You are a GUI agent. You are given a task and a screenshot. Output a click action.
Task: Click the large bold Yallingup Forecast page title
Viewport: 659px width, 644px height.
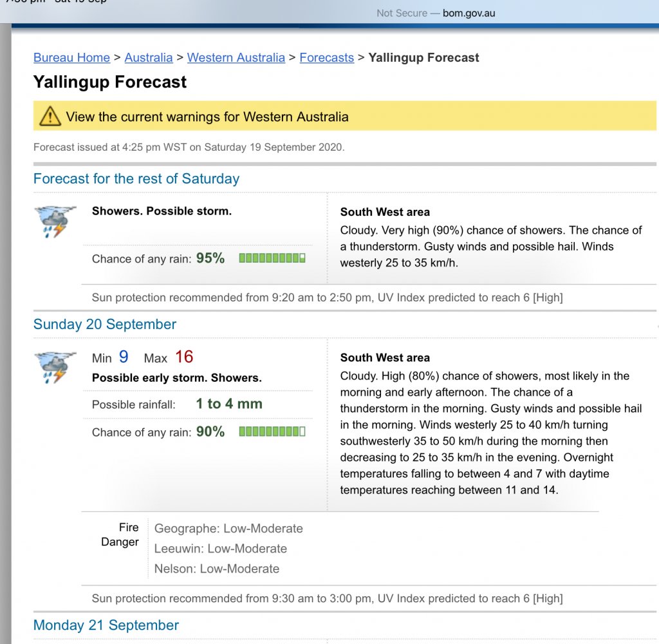pyautogui.click(x=110, y=82)
